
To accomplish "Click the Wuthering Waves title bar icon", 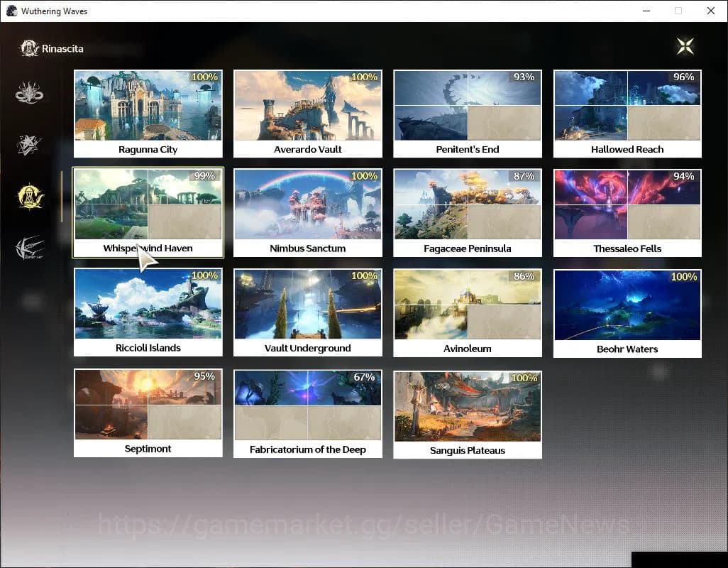I will [x=11, y=11].
